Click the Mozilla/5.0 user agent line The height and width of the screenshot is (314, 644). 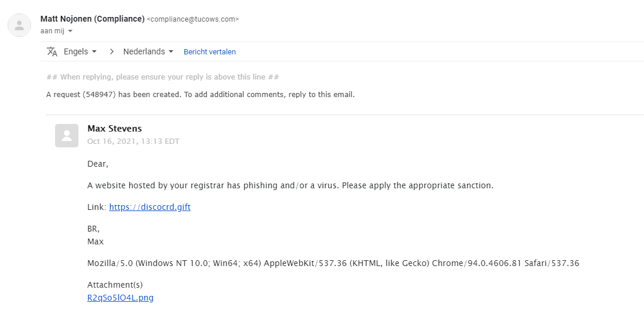[333, 263]
